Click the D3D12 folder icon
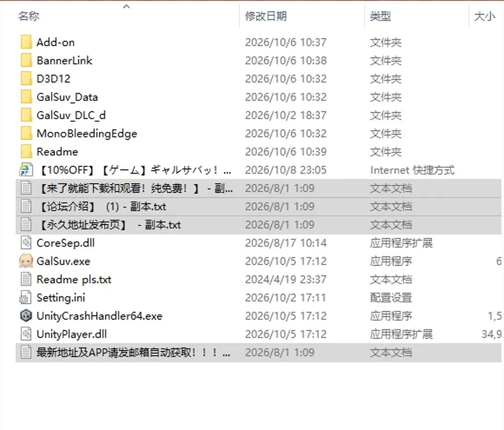This screenshot has width=504, height=430. pos(26,79)
